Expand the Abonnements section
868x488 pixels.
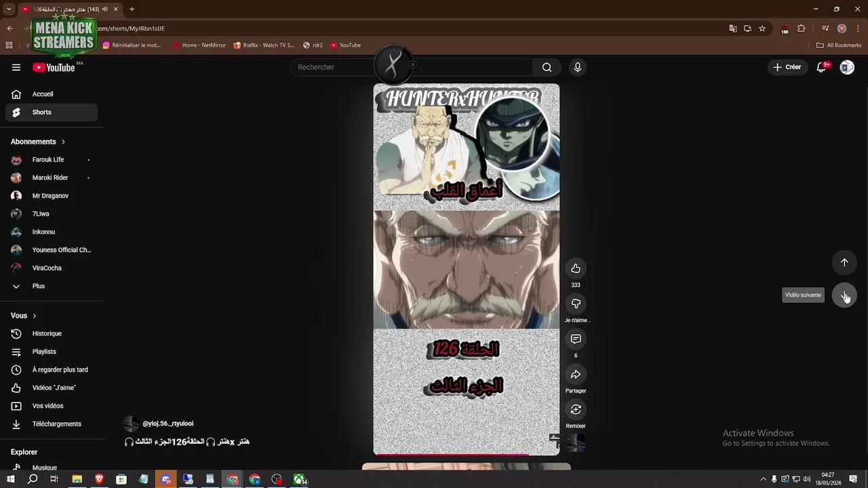[38, 142]
